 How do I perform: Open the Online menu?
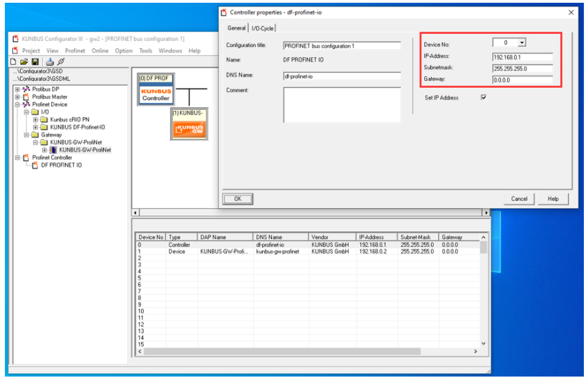[x=100, y=50]
